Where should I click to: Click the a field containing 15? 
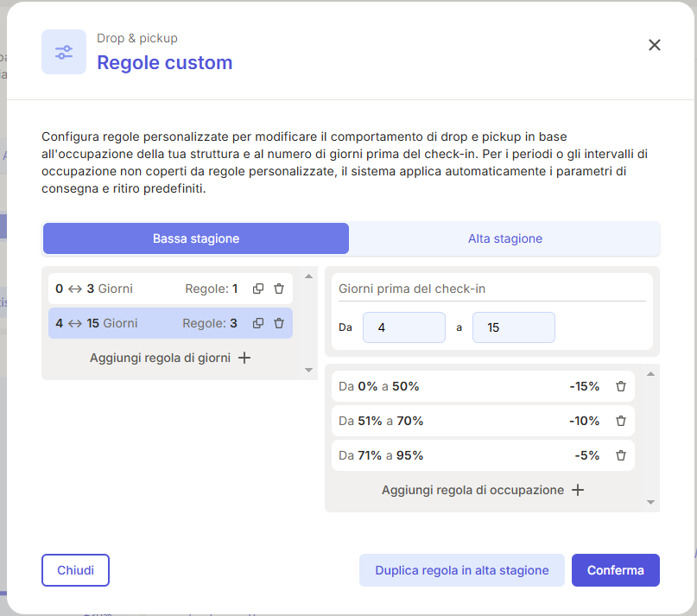tap(513, 327)
